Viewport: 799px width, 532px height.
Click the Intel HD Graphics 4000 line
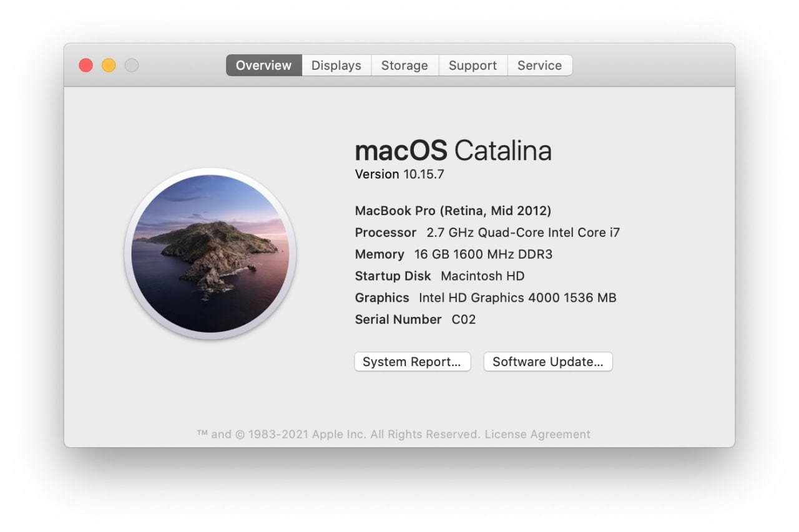486,297
